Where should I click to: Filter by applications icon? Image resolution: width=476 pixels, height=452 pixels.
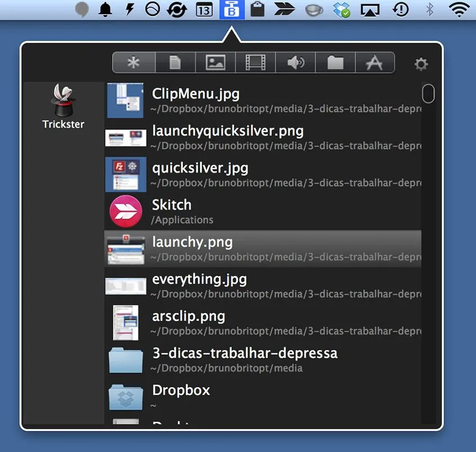(375, 62)
